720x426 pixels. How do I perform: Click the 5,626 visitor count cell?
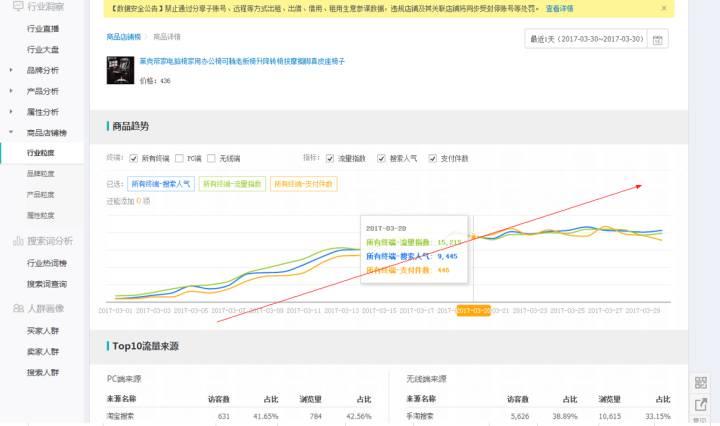pos(520,416)
